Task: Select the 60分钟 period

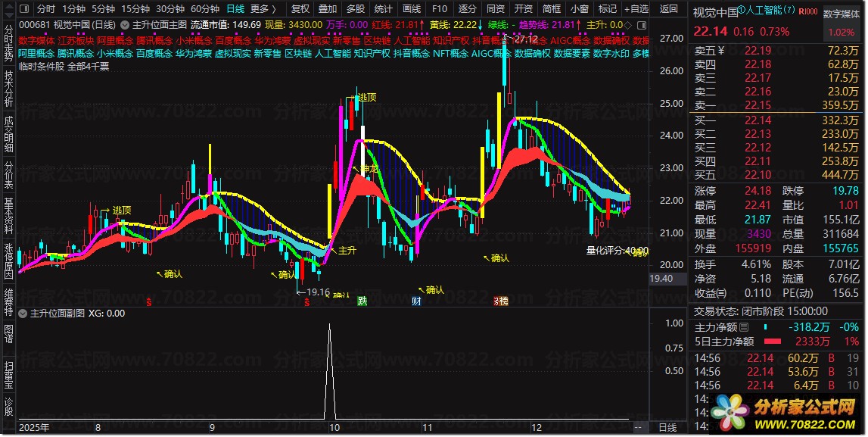Action: tap(205, 9)
